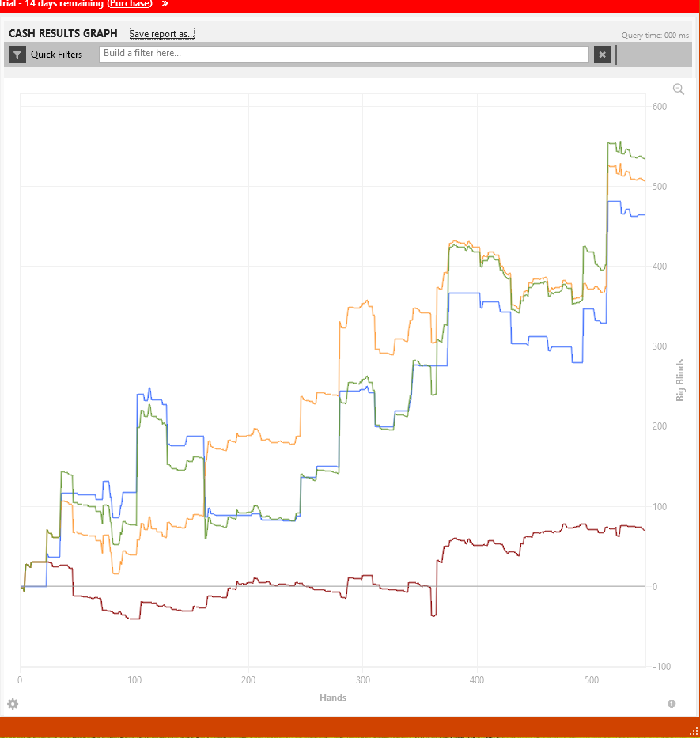This screenshot has height=738, width=700.
Task: Click the dark red line end point
Action: coord(645,529)
